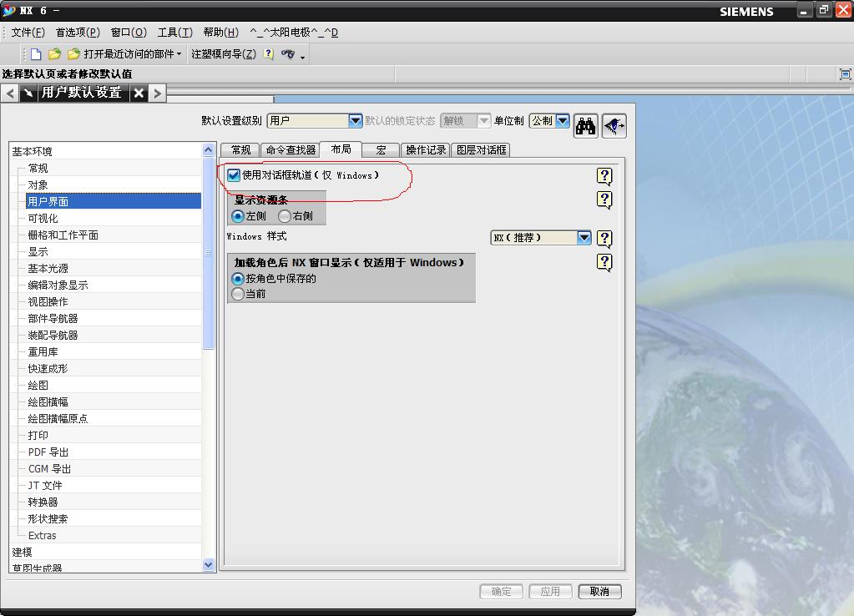This screenshot has height=616, width=854.
Task: Open the 窗口(O) menu
Action: pyautogui.click(x=129, y=33)
